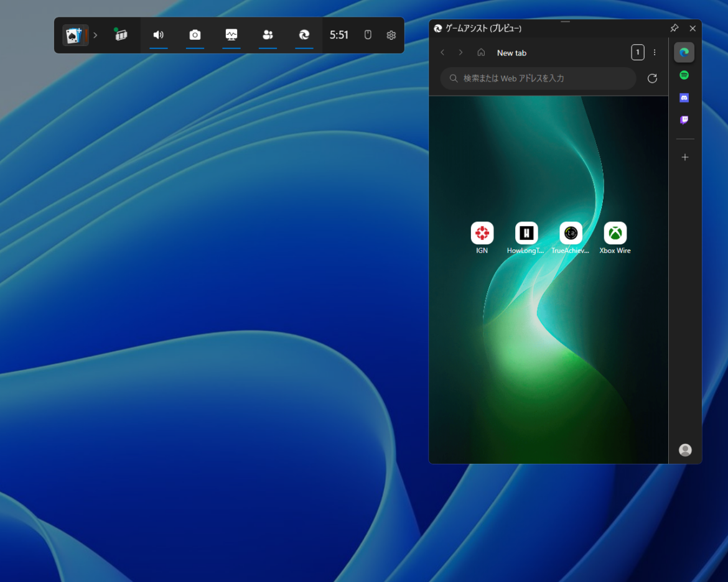This screenshot has height=582, width=728.
Task: Toggle the Capture camera widget
Action: [x=195, y=35]
